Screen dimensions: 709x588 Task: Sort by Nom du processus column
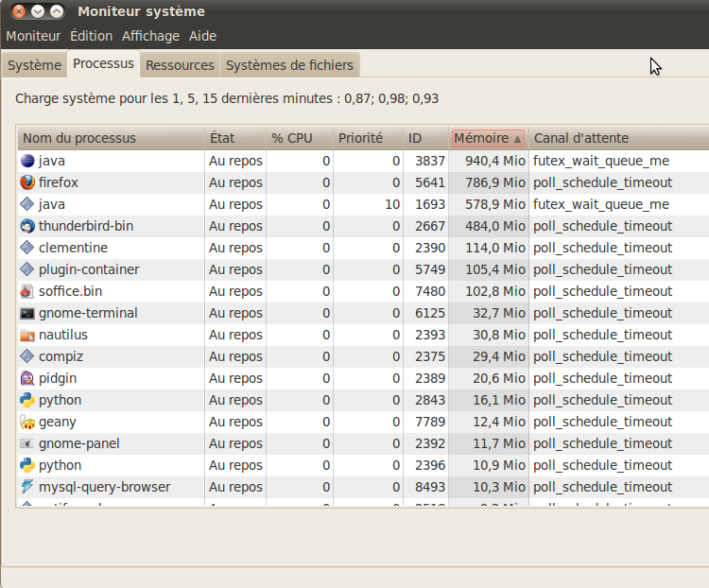(111, 138)
